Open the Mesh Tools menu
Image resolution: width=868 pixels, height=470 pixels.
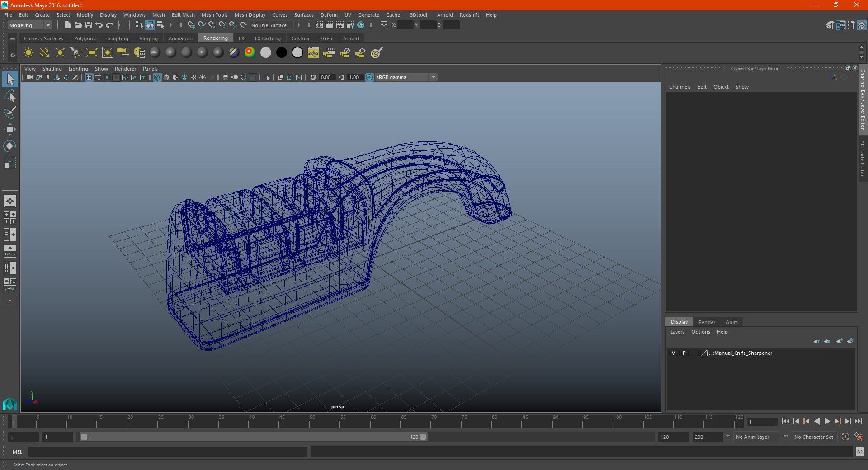[x=214, y=15]
